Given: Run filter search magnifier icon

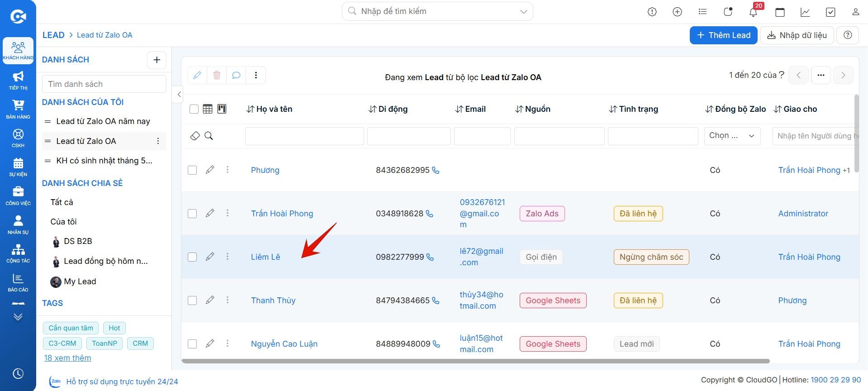Looking at the screenshot, I should point(209,136).
